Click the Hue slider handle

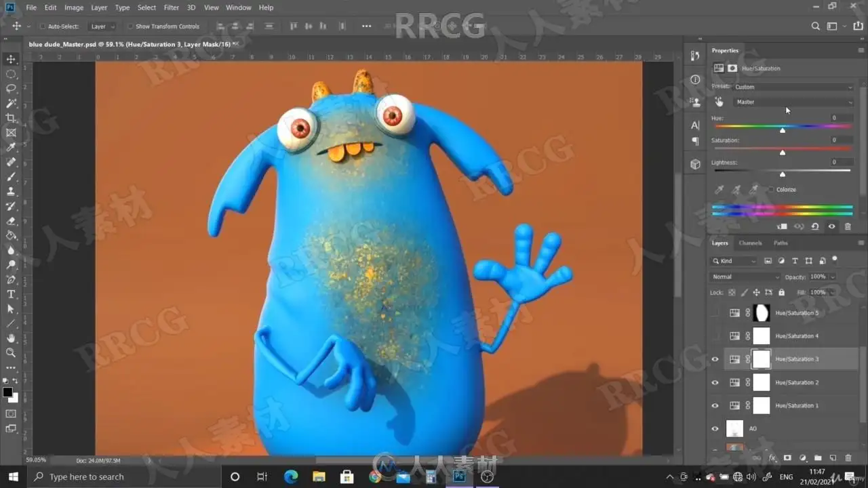(783, 129)
